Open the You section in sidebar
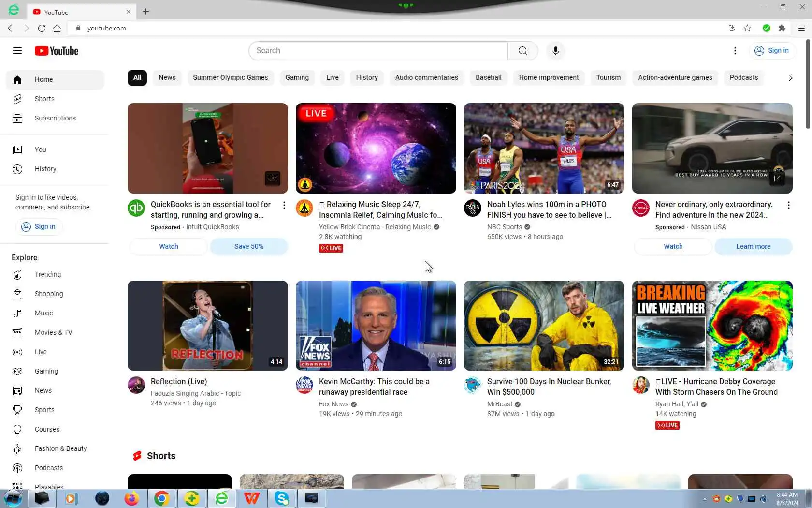 tap(55, 149)
